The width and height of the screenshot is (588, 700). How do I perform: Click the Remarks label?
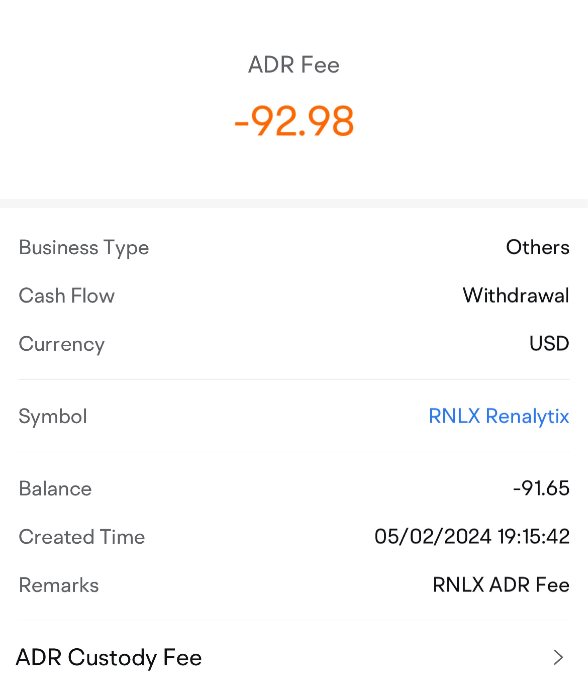[x=59, y=585]
